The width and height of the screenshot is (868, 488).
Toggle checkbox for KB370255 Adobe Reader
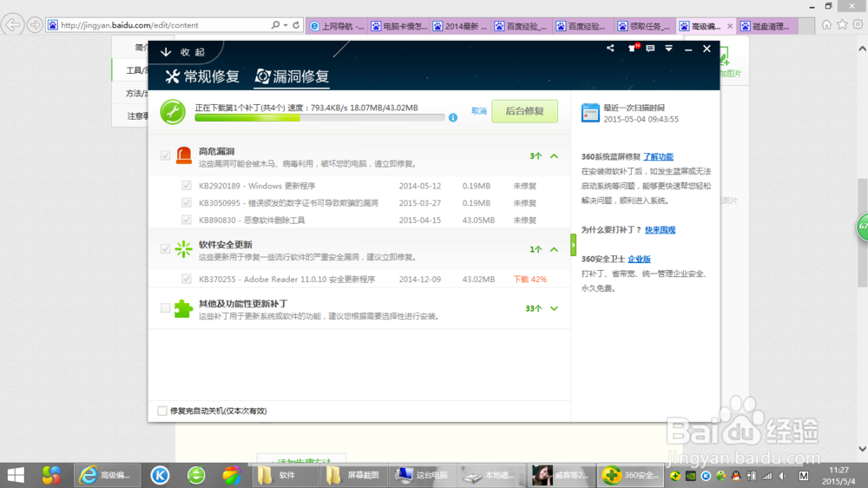(x=186, y=280)
